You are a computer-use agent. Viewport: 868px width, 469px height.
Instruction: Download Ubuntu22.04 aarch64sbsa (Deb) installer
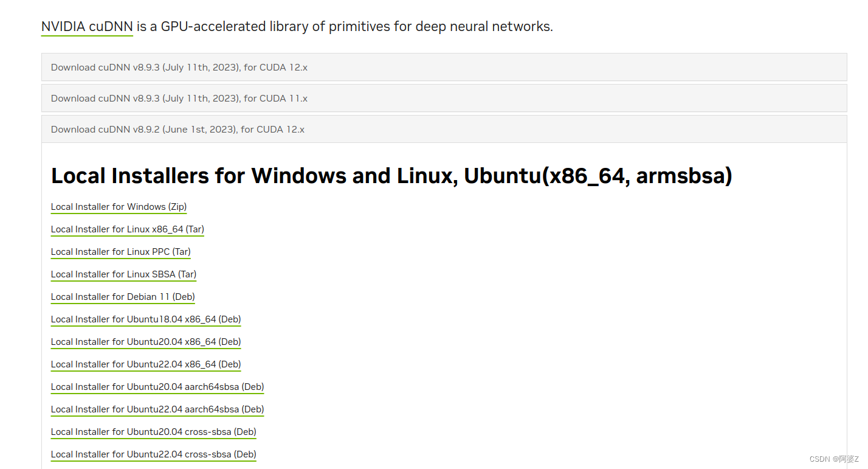[x=157, y=409]
